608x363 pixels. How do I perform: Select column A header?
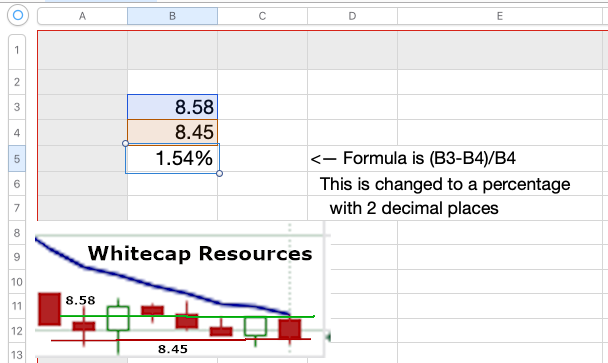(82, 16)
